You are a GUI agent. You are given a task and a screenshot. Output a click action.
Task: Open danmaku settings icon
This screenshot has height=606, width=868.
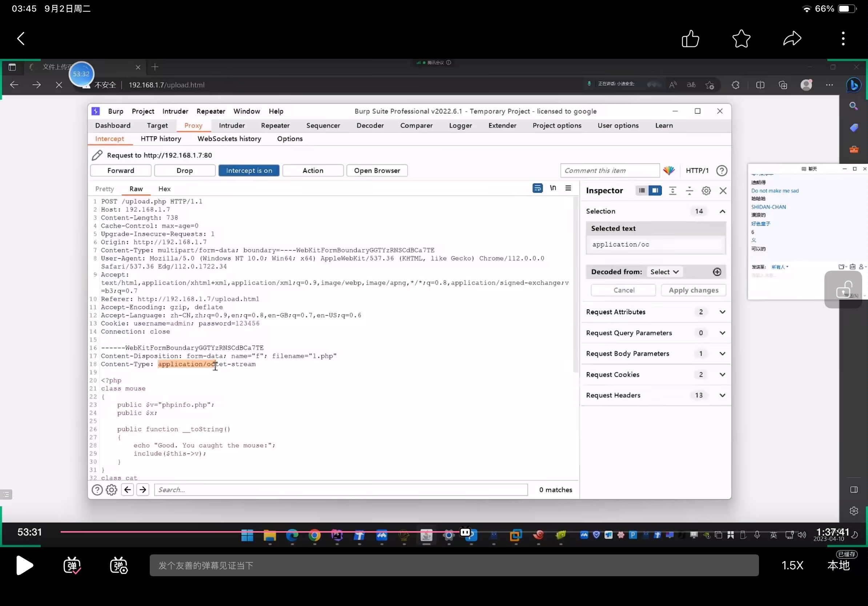[119, 565]
